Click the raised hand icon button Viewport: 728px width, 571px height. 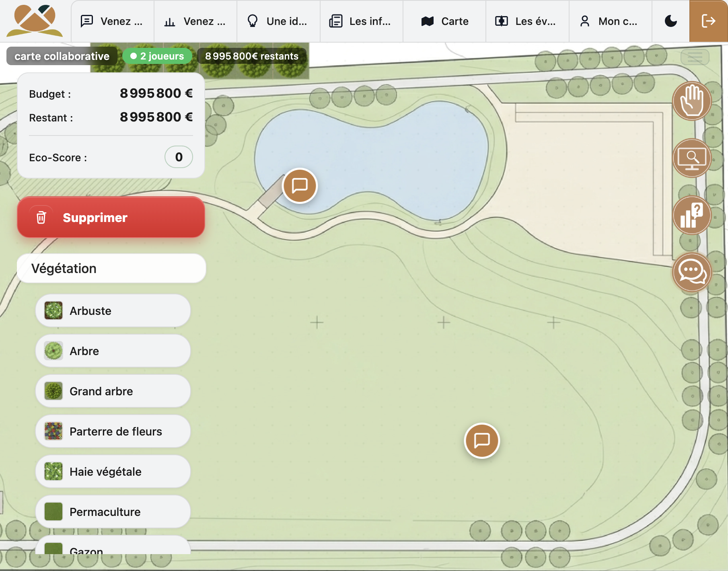coord(692,101)
